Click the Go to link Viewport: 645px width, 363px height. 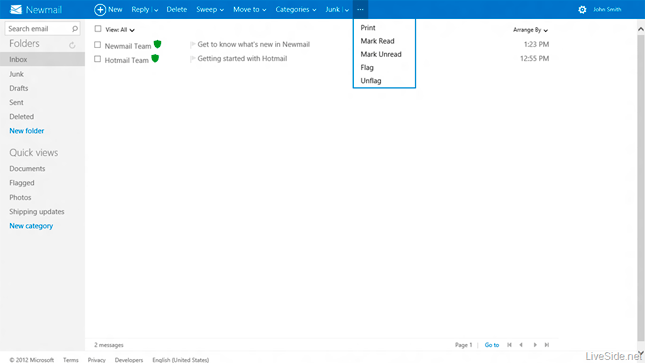point(492,345)
